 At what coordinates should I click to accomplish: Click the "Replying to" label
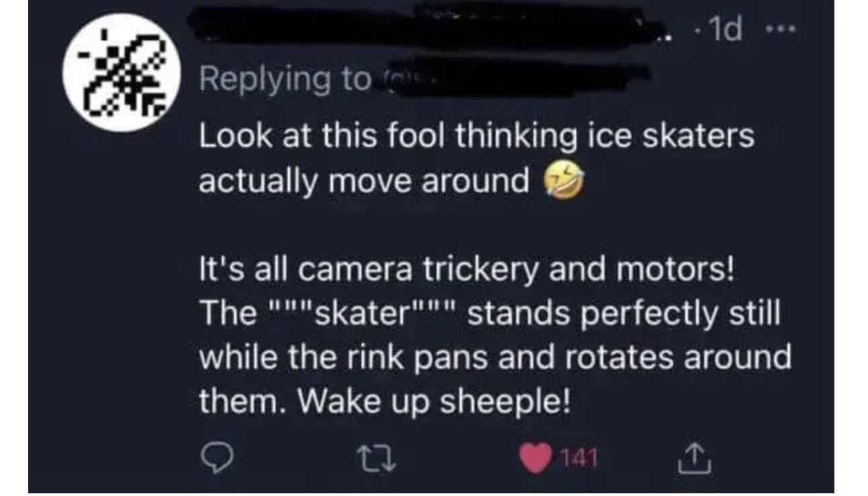(285, 81)
